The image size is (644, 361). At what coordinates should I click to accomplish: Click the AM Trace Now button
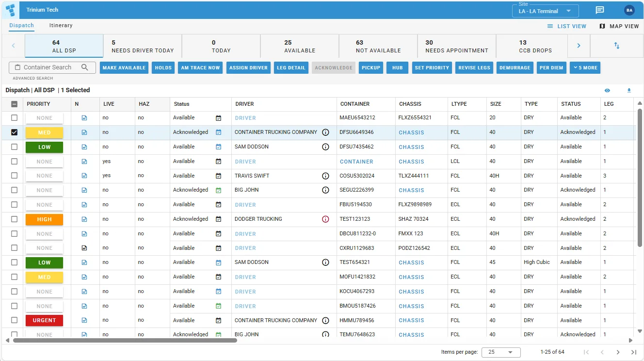click(x=200, y=68)
